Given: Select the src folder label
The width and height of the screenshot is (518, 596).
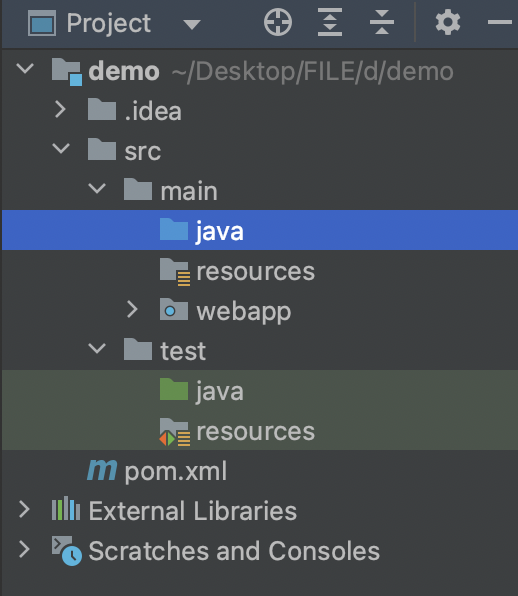Looking at the screenshot, I should (143, 151).
